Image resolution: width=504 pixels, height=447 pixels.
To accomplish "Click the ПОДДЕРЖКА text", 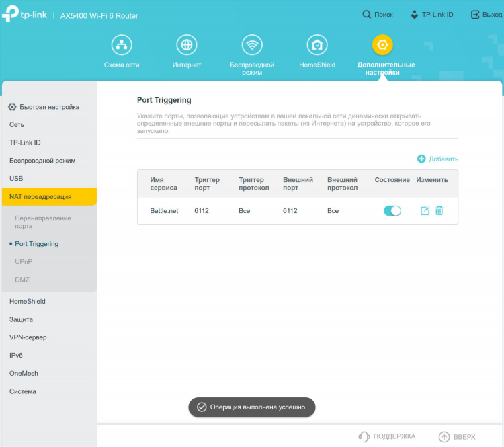I will 394,436.
